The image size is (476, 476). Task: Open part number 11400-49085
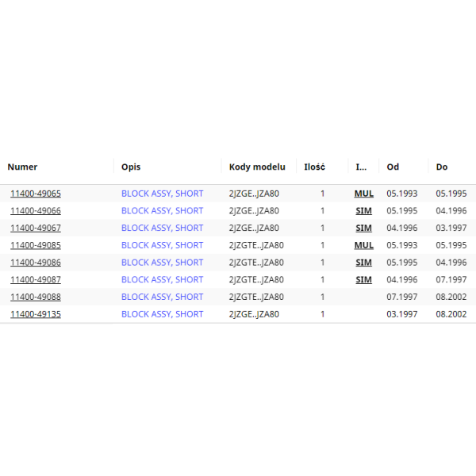pyautogui.click(x=36, y=245)
